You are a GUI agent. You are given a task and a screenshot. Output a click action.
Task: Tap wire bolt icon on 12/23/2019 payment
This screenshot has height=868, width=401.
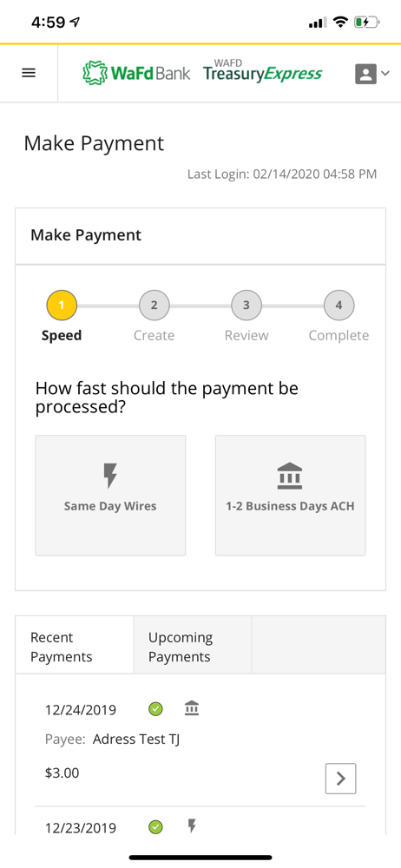(x=192, y=826)
